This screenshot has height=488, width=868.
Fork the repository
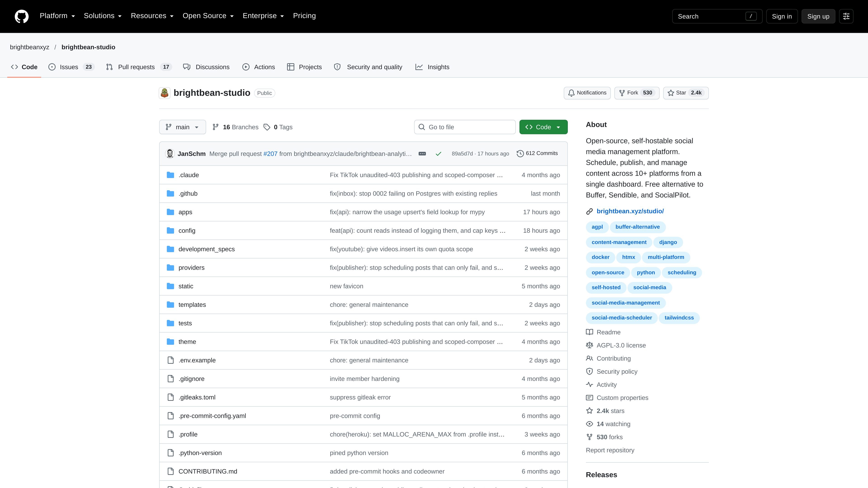637,93
